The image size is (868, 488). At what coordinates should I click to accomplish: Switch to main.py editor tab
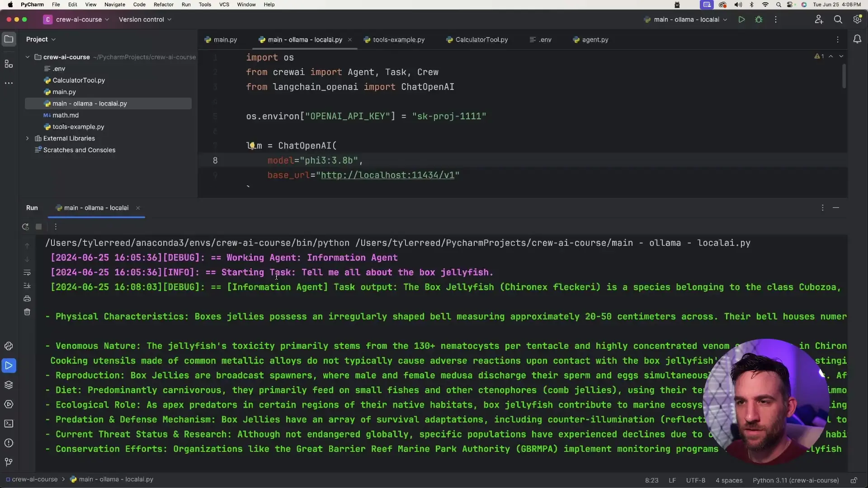[x=221, y=40]
